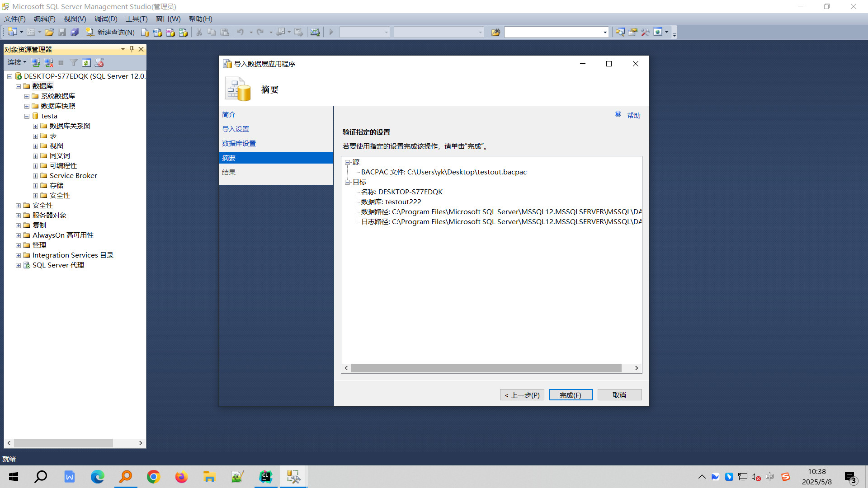
Task: Click the Undo icon on the toolbar
Action: tap(241, 32)
